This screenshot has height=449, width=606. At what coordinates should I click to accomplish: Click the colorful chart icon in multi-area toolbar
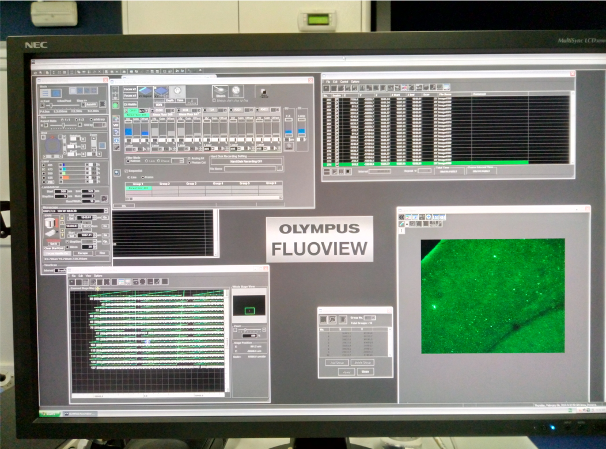click(x=404, y=87)
